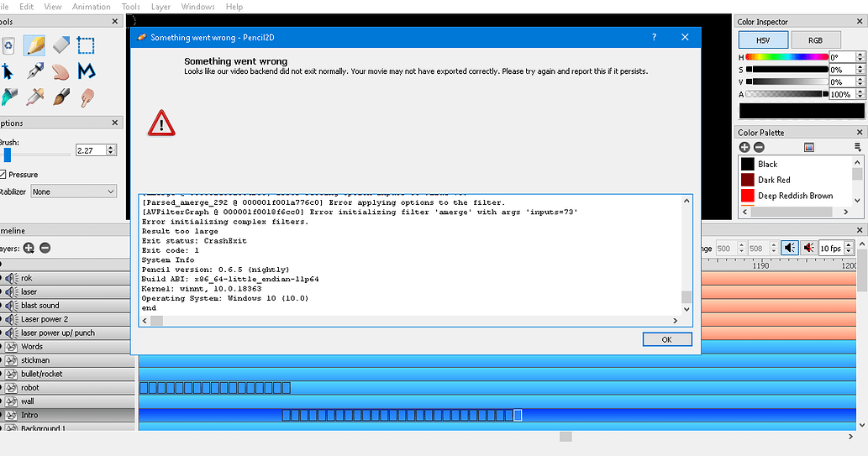Click OK in the error dialog

[x=667, y=339]
